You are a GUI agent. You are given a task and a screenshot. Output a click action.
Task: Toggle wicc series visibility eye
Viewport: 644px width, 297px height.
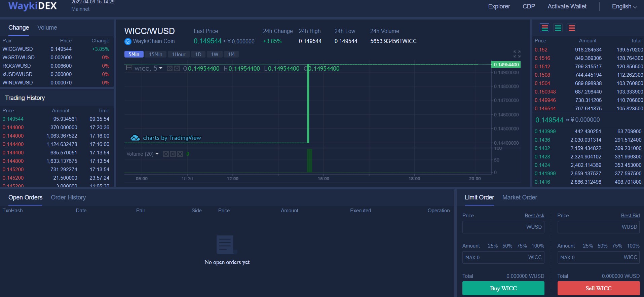(x=170, y=69)
